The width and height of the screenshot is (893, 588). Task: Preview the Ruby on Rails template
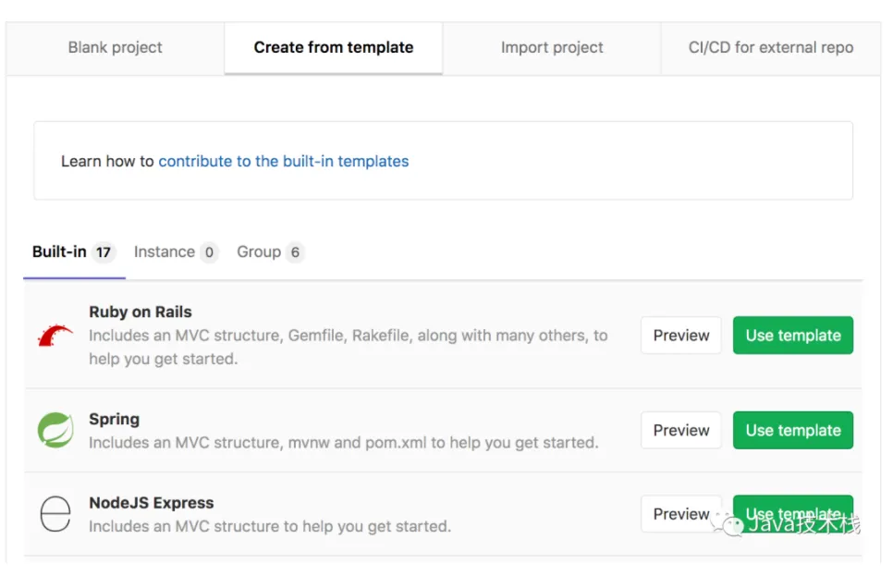(681, 336)
